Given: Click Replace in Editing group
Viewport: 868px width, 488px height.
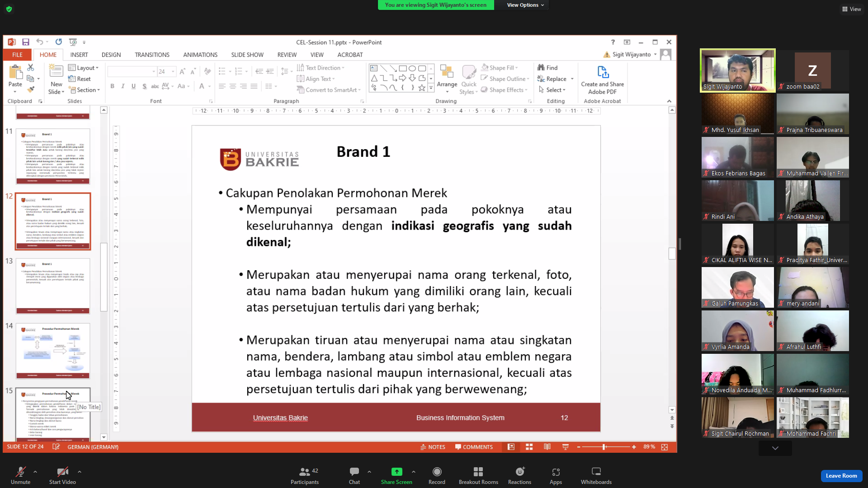Looking at the screenshot, I should pyautogui.click(x=552, y=79).
